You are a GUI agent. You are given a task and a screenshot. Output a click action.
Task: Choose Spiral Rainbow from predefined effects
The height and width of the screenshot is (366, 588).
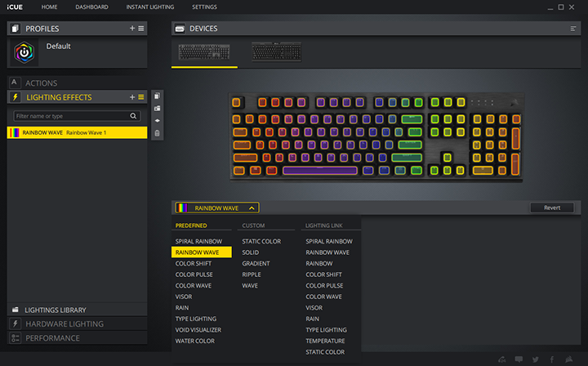point(198,242)
